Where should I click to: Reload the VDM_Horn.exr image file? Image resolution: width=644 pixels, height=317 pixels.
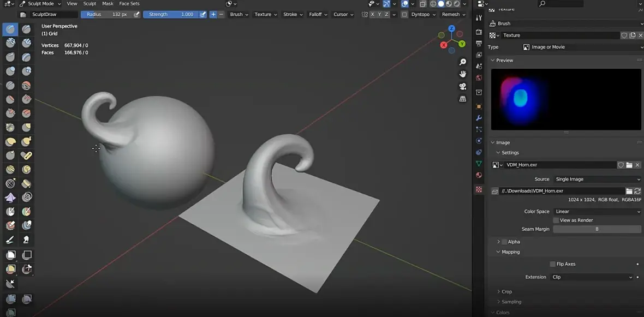point(637,191)
